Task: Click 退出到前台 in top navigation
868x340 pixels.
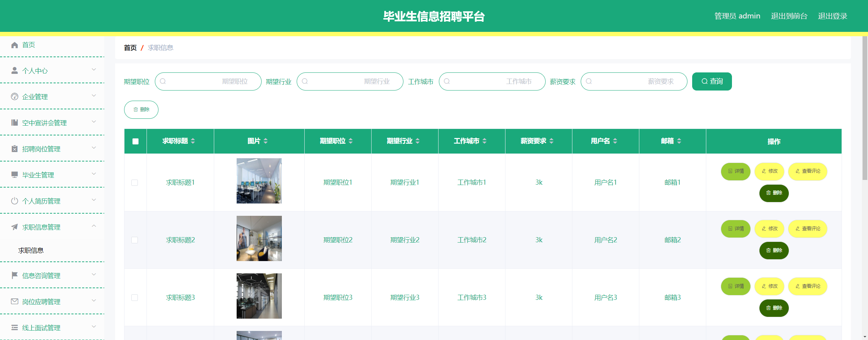Action: pos(789,16)
